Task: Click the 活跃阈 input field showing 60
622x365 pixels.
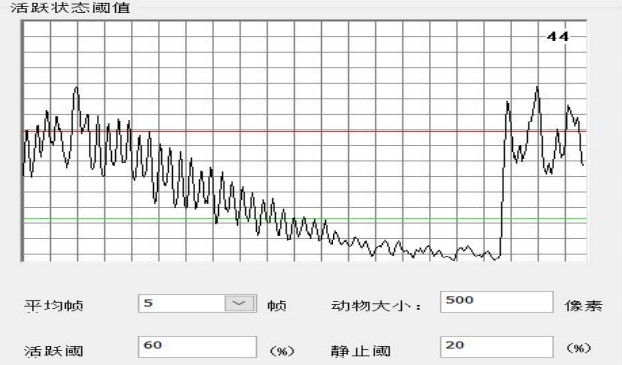Action: click(x=197, y=347)
